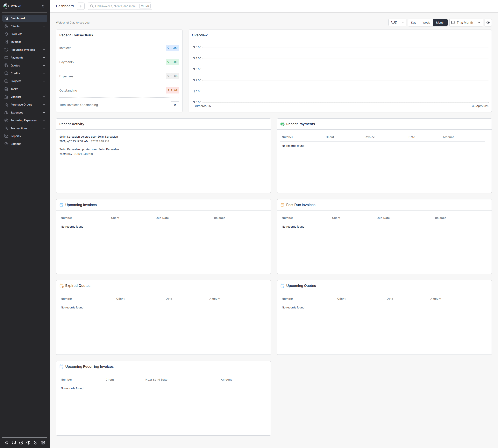Go to Quotes in sidebar

click(15, 65)
